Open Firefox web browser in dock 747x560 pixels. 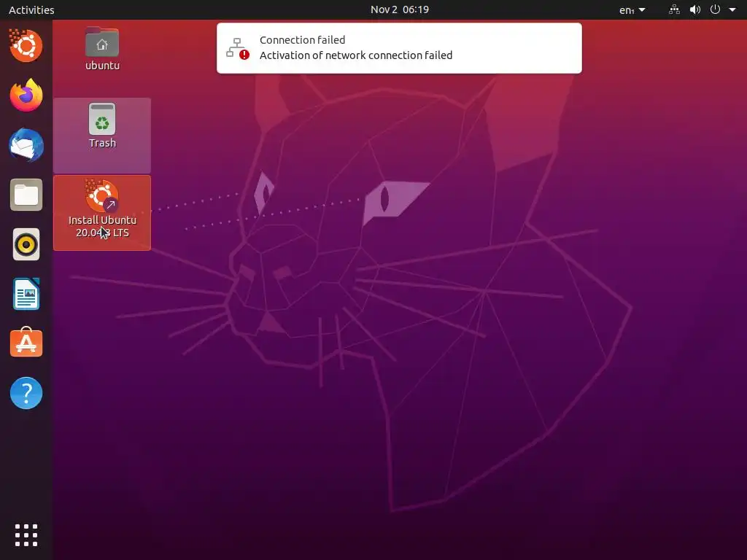(26, 96)
